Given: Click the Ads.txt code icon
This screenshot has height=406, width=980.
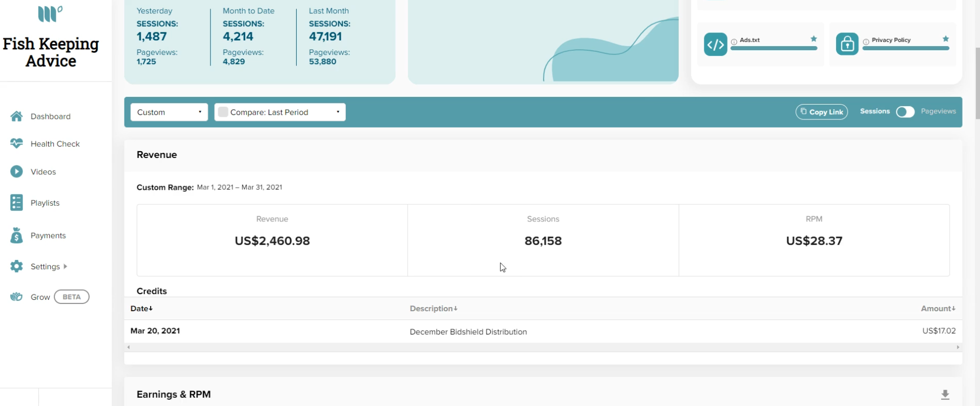Looking at the screenshot, I should (x=715, y=44).
